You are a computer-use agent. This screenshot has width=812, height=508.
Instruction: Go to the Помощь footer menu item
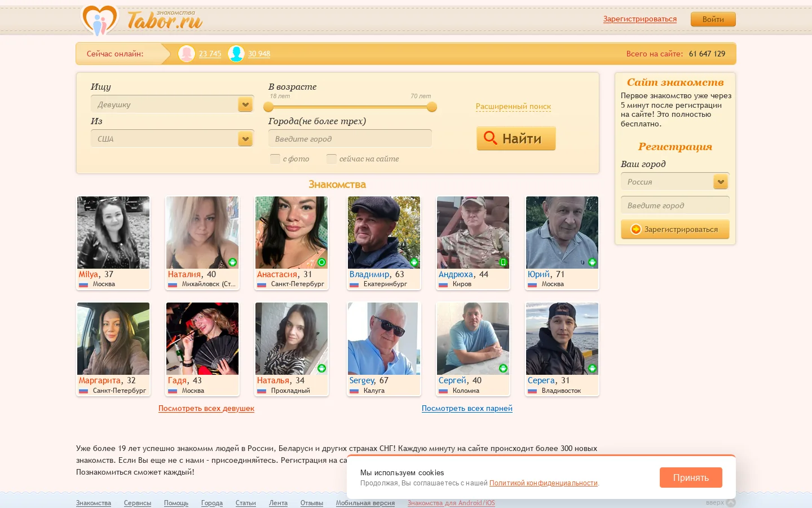point(176,503)
